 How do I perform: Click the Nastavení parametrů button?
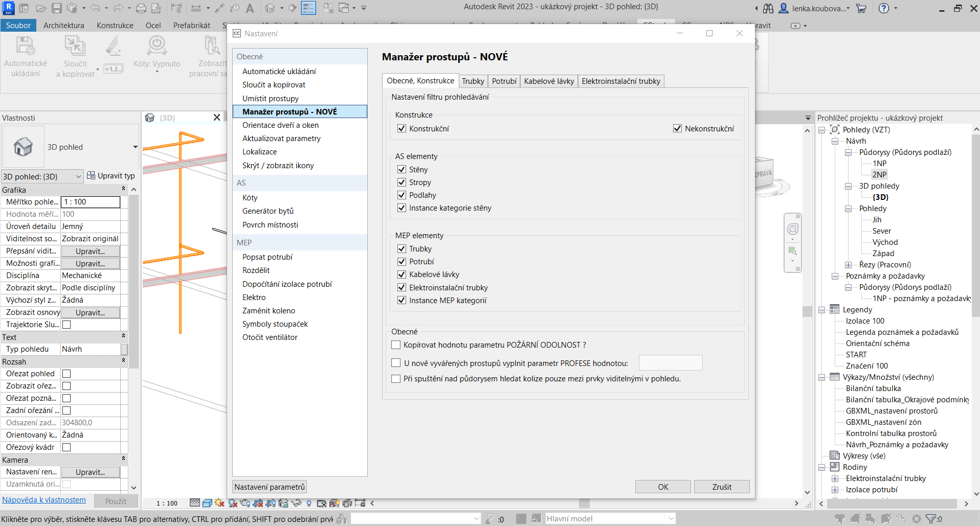coord(270,487)
